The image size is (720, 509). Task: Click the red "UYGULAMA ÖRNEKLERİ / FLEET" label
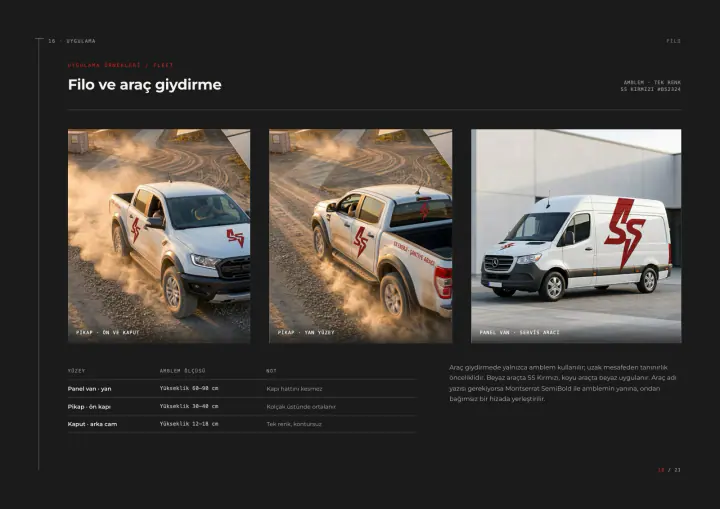120,65
